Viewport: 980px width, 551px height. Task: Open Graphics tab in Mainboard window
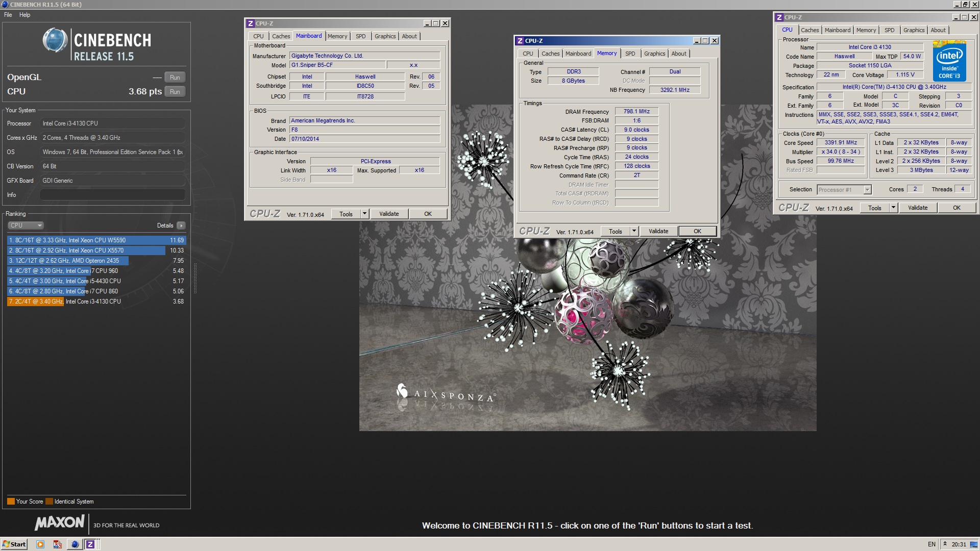click(x=385, y=36)
